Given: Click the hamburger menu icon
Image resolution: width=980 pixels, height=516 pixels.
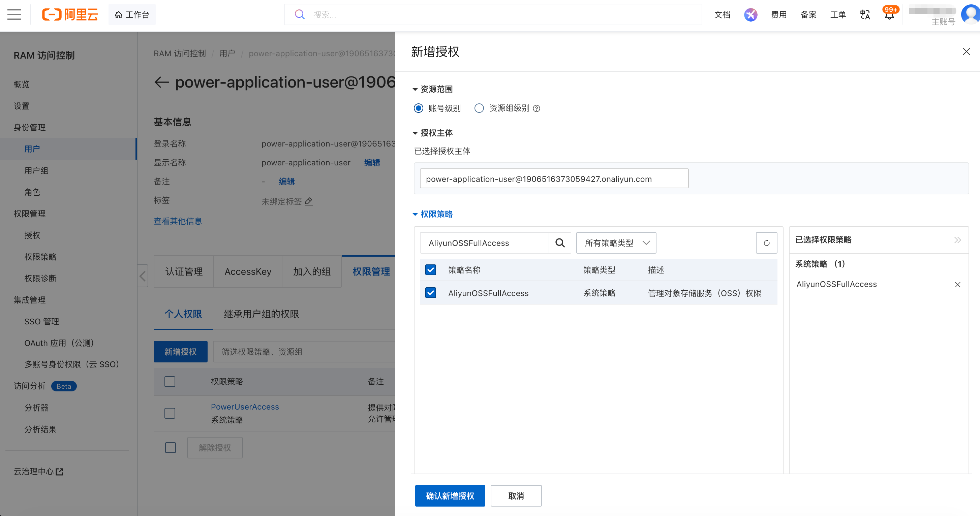Looking at the screenshot, I should (14, 14).
